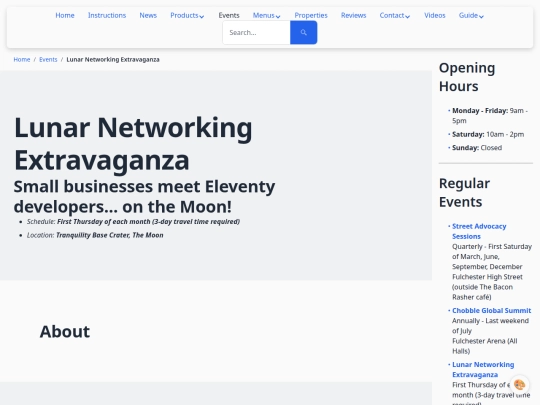Click the Quarterly - First Saturday schedule text
Viewport: 540px width, 405px height.
pos(492,257)
